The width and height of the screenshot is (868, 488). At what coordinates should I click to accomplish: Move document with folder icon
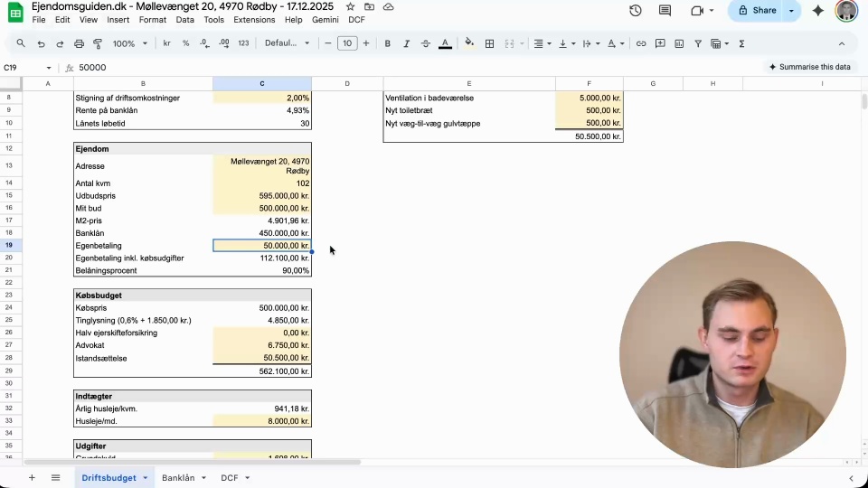click(x=369, y=6)
